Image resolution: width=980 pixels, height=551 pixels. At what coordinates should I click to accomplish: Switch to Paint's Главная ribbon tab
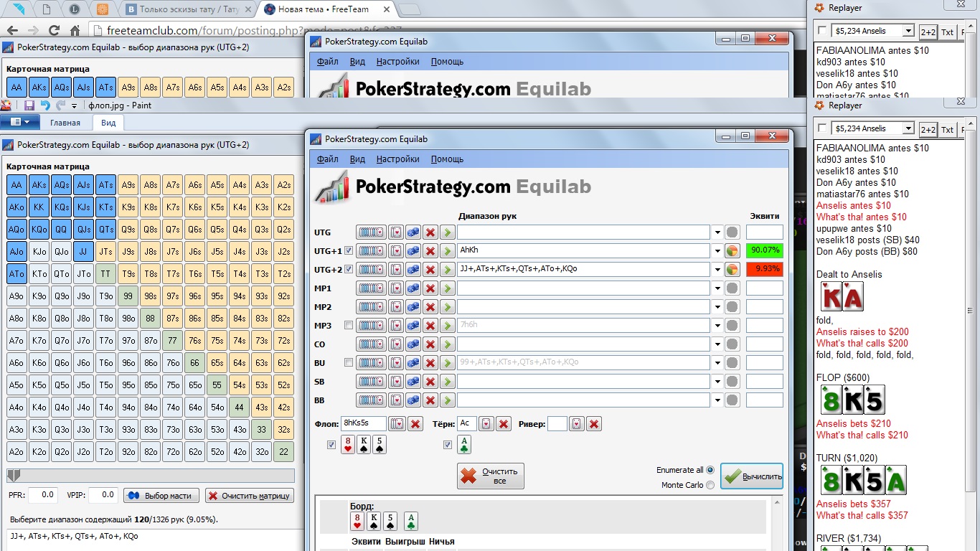click(x=65, y=123)
